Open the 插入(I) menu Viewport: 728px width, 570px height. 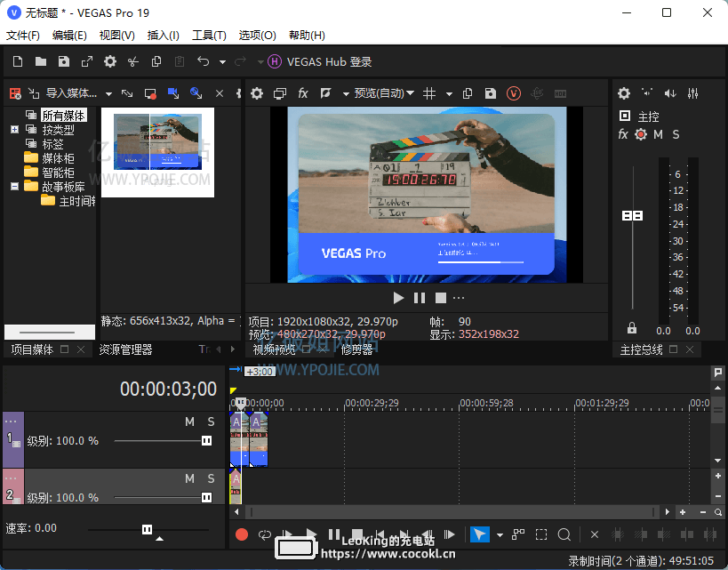pyautogui.click(x=163, y=36)
